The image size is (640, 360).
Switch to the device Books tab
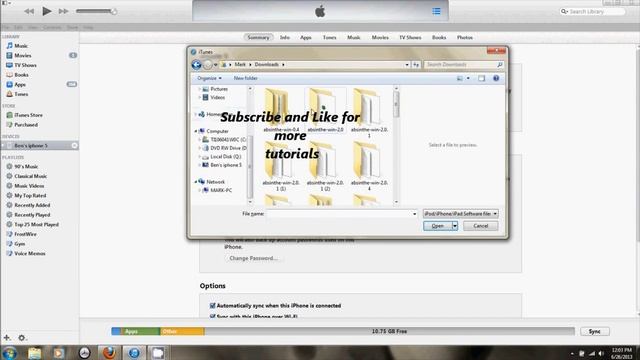(439, 38)
